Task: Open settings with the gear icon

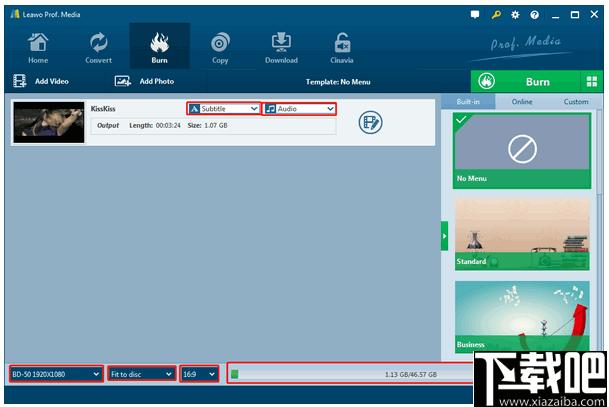Action: 515,15
